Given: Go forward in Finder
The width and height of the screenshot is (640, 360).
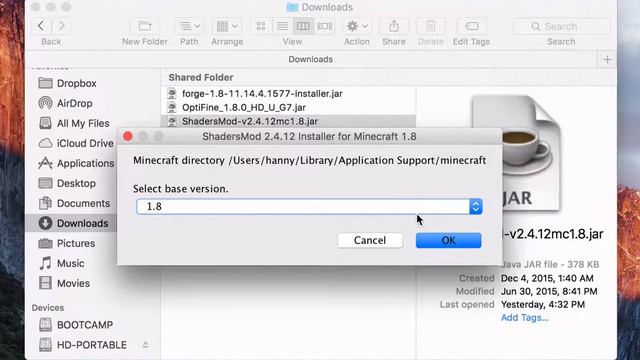Looking at the screenshot, I should pyautogui.click(x=61, y=26).
